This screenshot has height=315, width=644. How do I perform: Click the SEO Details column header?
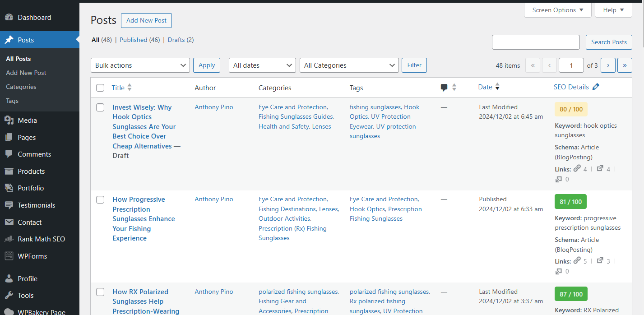coord(571,87)
